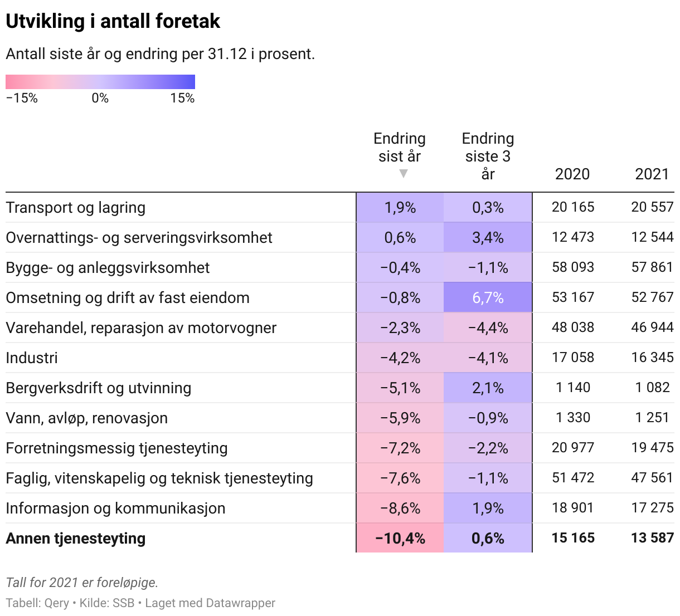Click the 58 093 value in the 2020 column

point(573,267)
